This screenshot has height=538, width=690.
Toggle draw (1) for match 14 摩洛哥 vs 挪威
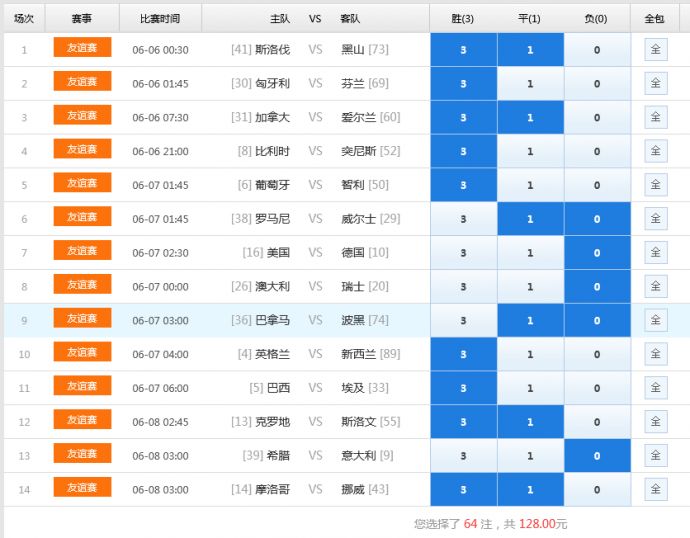(530, 490)
